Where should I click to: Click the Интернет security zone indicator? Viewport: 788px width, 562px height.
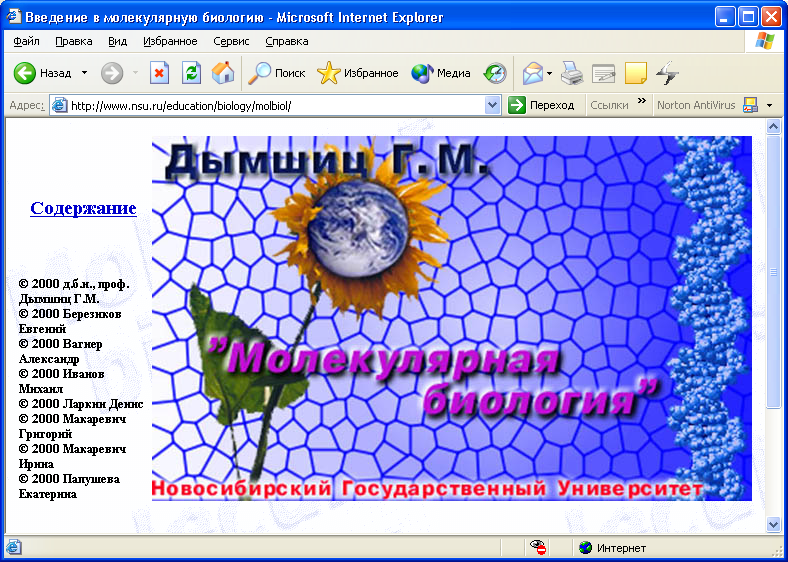point(612,548)
